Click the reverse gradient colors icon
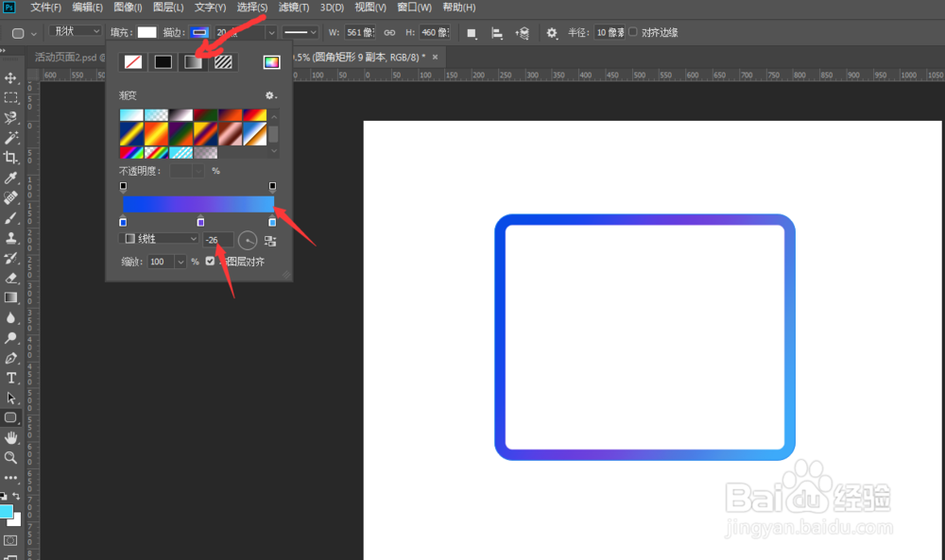This screenshot has width=945, height=560. 270,241
